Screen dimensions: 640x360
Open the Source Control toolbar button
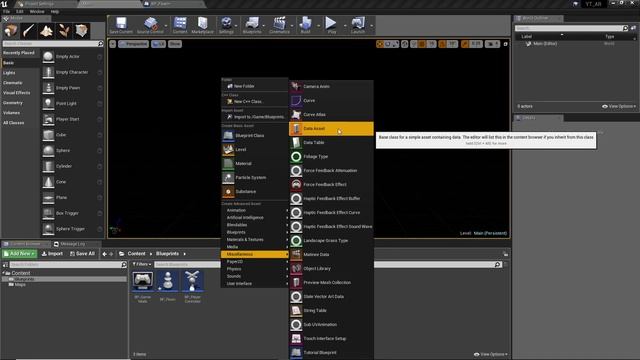[x=150, y=25]
